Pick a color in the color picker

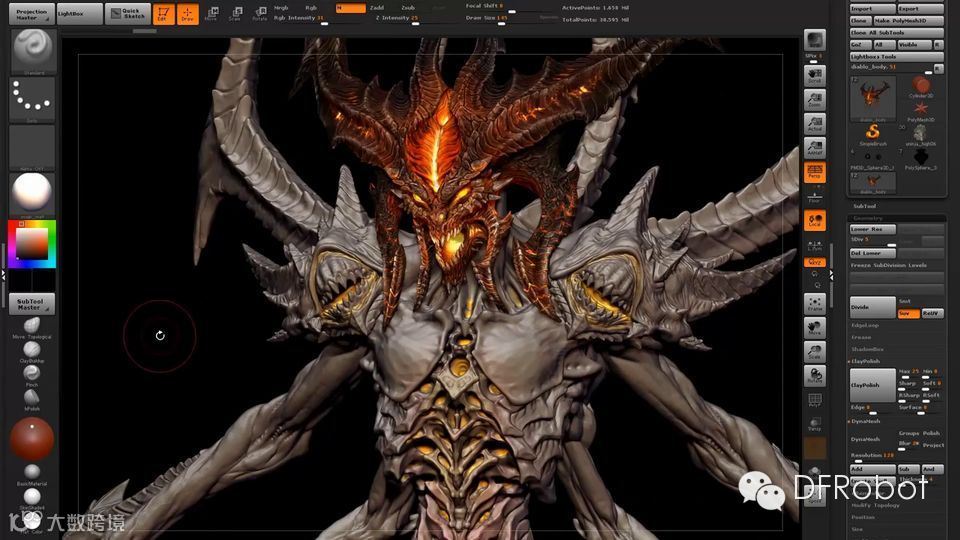click(32, 244)
